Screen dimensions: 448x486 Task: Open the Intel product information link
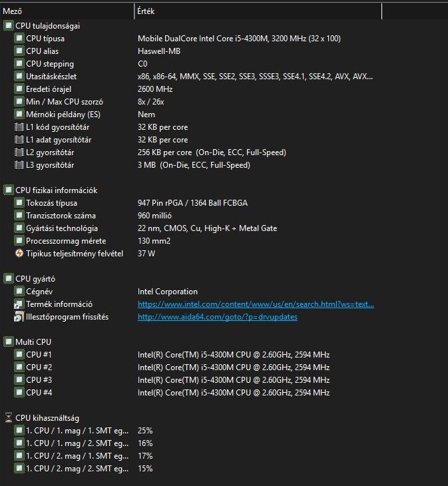(256, 304)
